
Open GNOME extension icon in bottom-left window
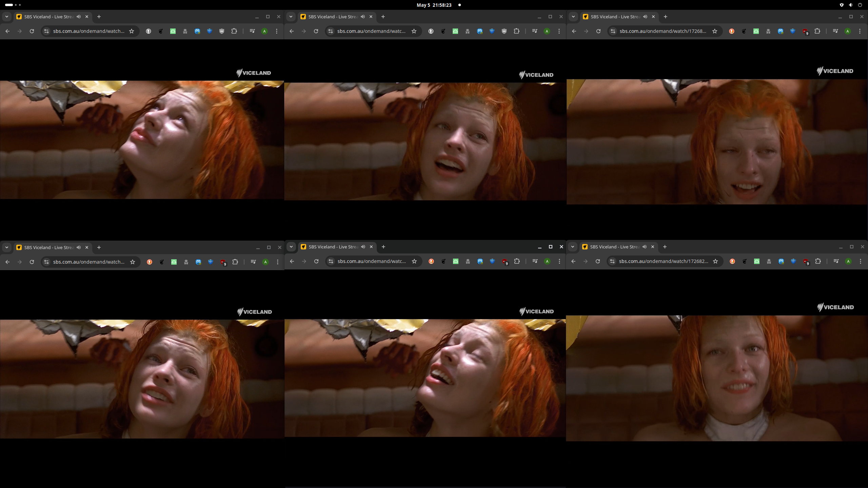(162, 262)
